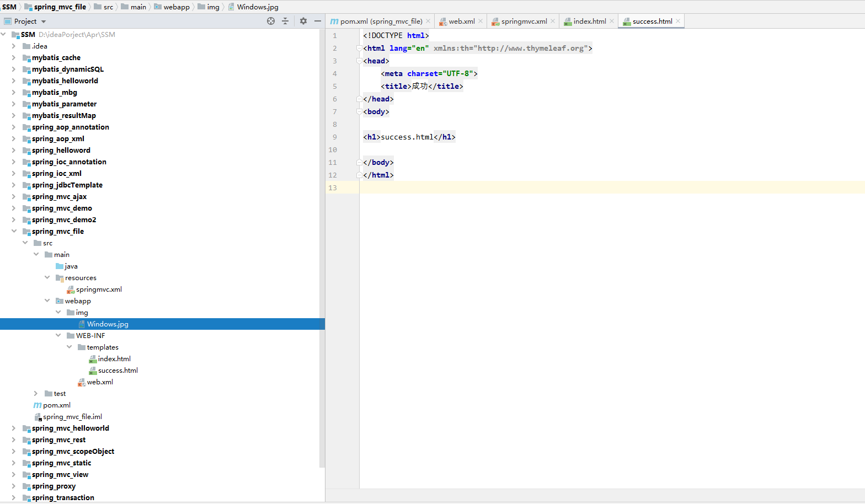The width and height of the screenshot is (865, 504).
Task: Hide the Project panel with minus icon
Action: point(318,21)
